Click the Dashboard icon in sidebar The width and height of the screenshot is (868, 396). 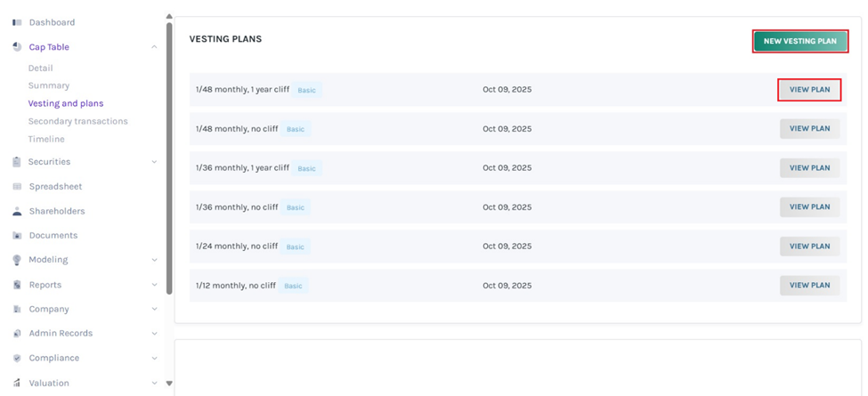click(x=17, y=22)
